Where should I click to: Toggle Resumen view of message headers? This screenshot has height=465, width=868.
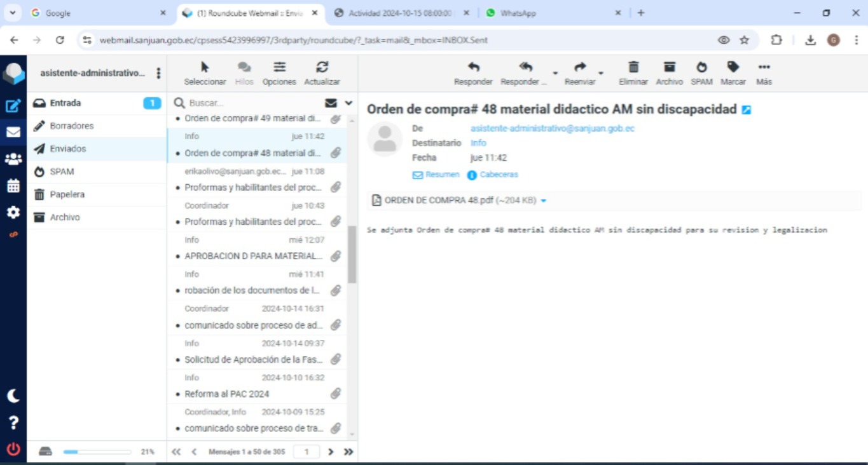point(436,175)
